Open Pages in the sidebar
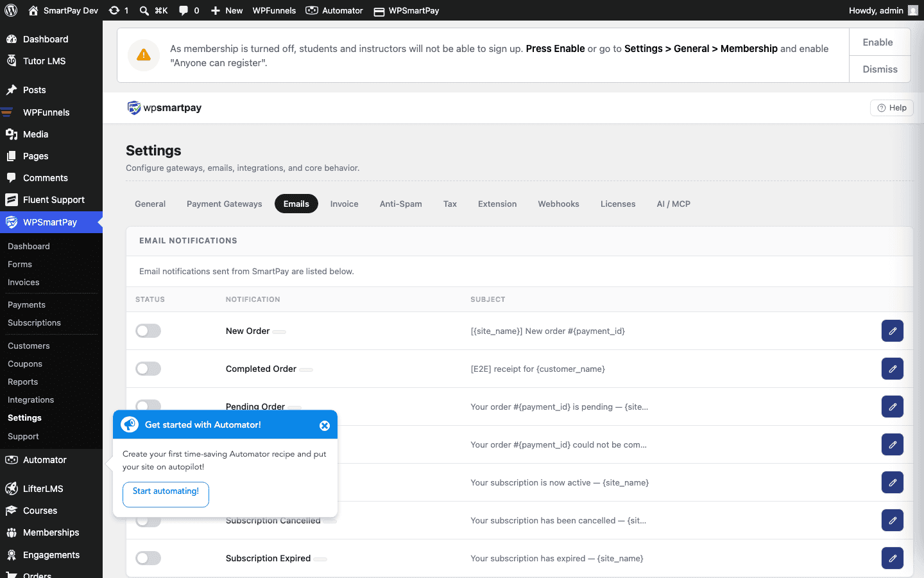The width and height of the screenshot is (924, 578). (51, 156)
